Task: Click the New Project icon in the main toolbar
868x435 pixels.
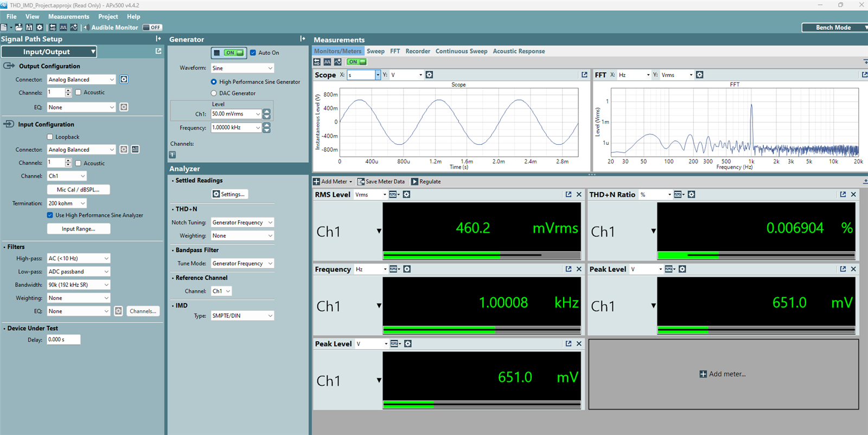Action: click(4, 27)
